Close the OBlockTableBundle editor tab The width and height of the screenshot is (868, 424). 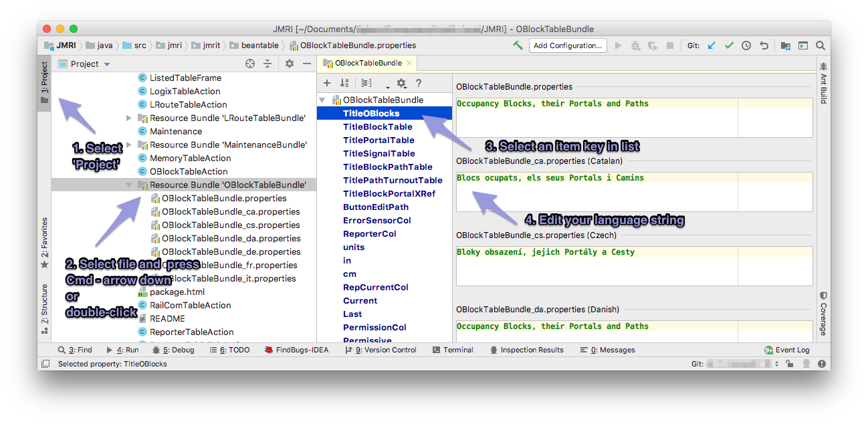point(410,62)
